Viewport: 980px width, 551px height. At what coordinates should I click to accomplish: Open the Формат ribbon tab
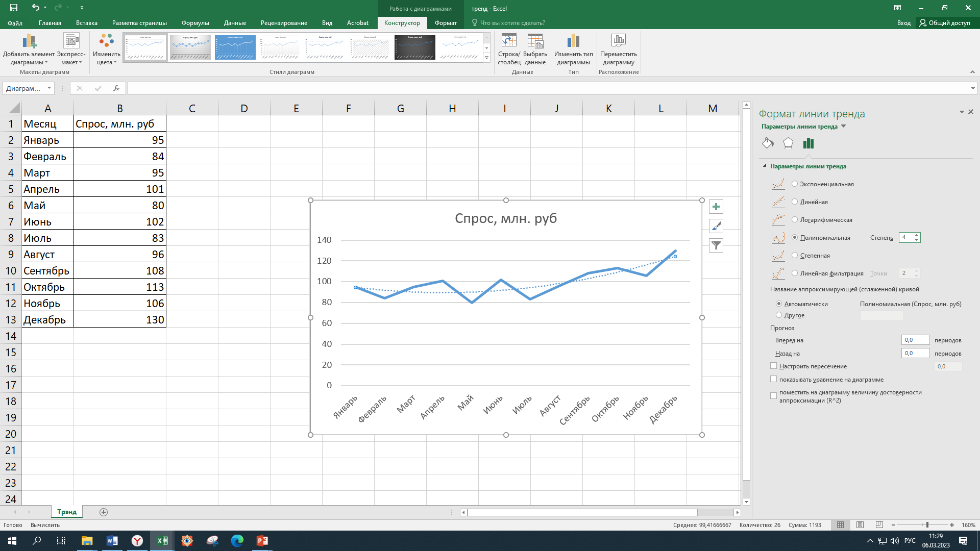pyautogui.click(x=446, y=23)
